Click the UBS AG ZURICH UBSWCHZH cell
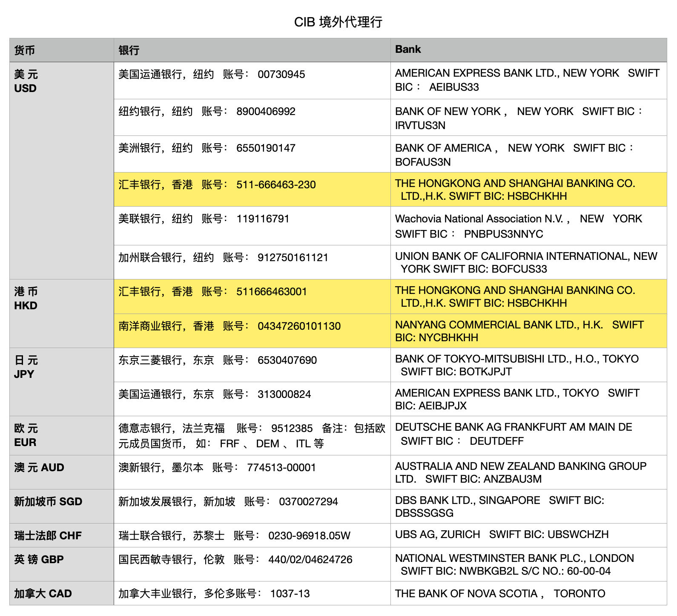The height and width of the screenshot is (616, 677). point(528,535)
